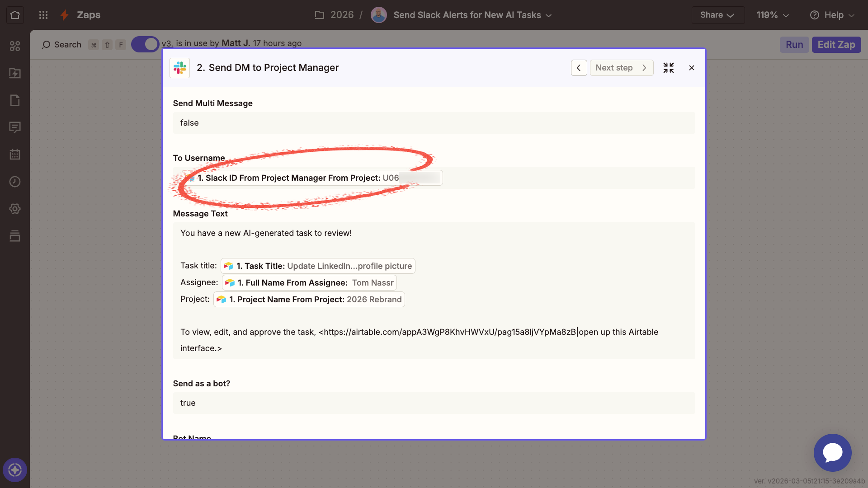
Task: Click the Slack app icon in step header
Action: pyautogui.click(x=179, y=68)
